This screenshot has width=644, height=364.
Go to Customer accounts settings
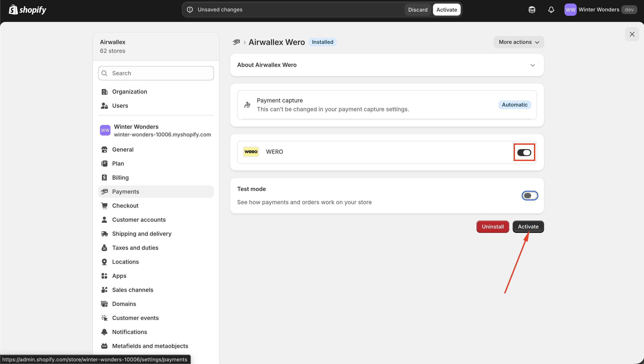click(x=156, y=220)
